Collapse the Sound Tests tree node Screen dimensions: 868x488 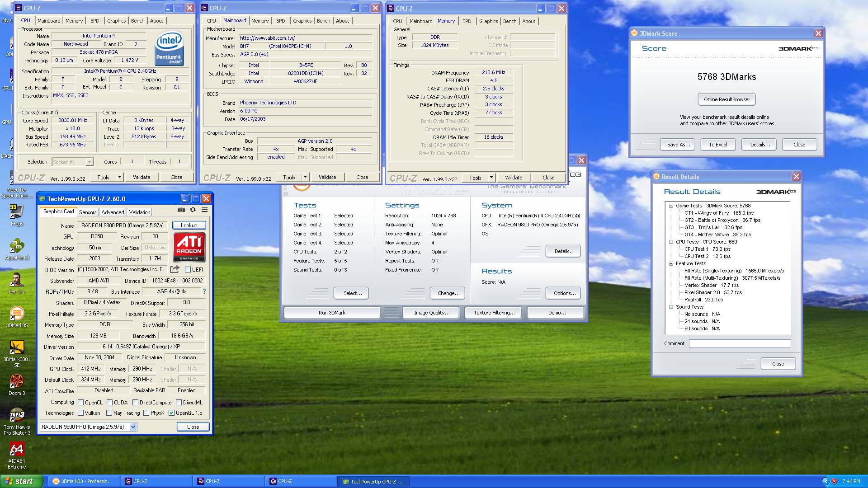point(671,307)
